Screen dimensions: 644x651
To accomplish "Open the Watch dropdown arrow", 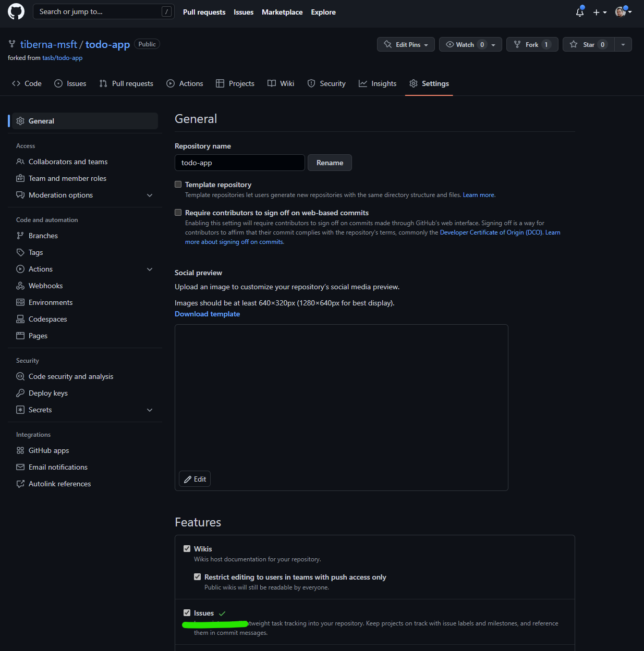I will click(493, 44).
